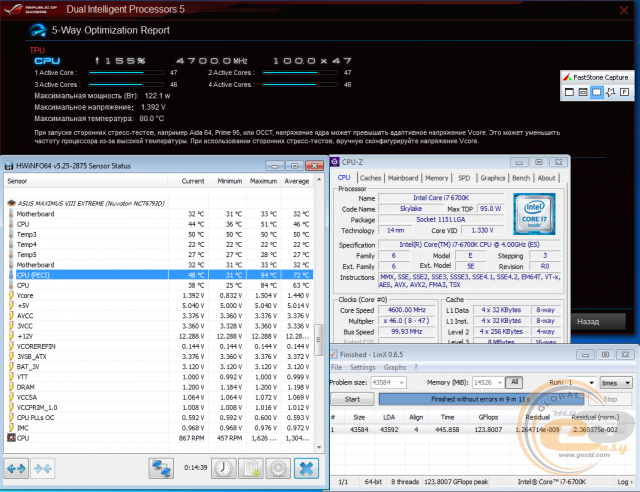Click the Maximum column header in HWiNFO
The height and width of the screenshot is (492, 640).
(263, 181)
